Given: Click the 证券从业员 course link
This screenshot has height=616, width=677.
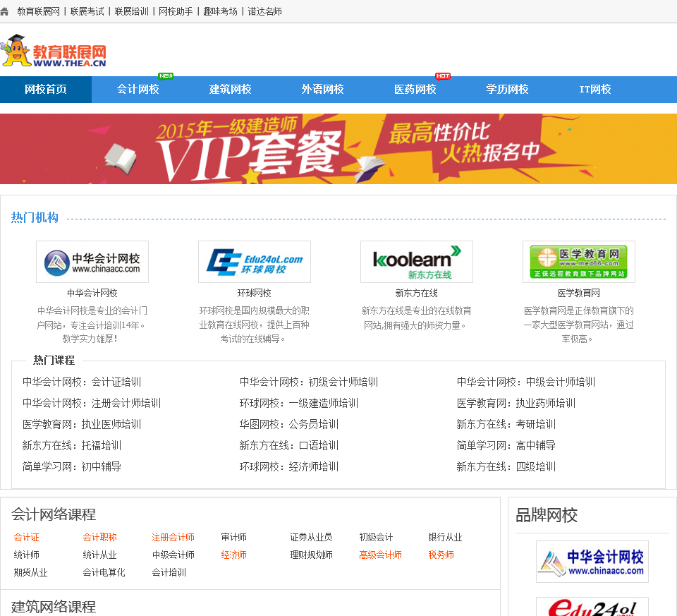Looking at the screenshot, I should pos(311,538).
